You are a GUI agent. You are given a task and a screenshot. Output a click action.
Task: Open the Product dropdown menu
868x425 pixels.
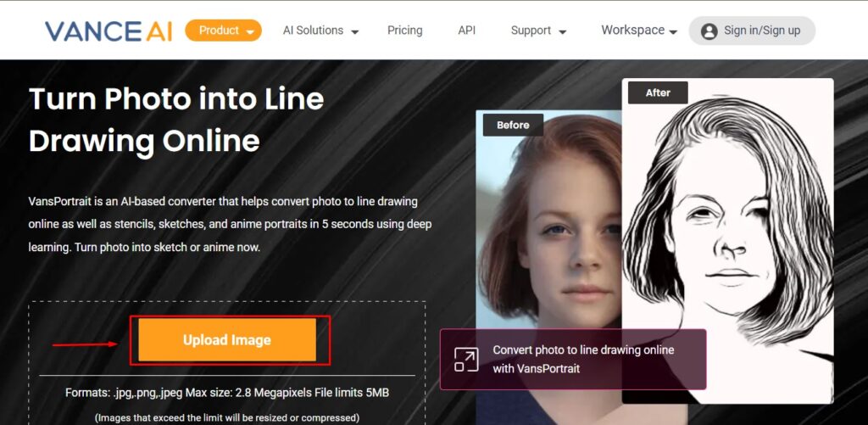coord(223,31)
